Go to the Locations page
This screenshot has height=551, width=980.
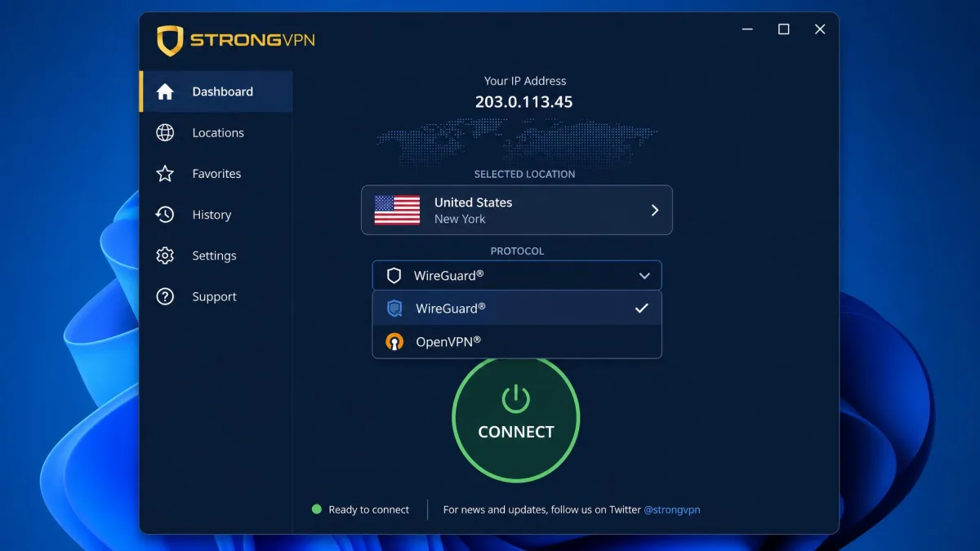[216, 132]
